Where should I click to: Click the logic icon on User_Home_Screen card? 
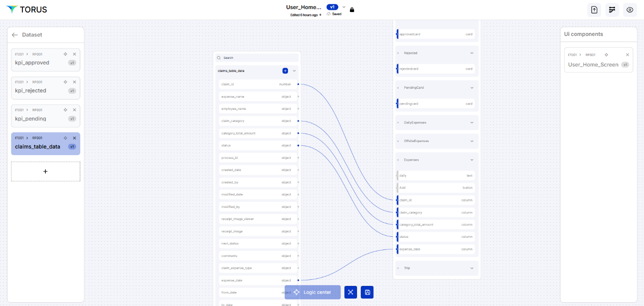[606, 55]
